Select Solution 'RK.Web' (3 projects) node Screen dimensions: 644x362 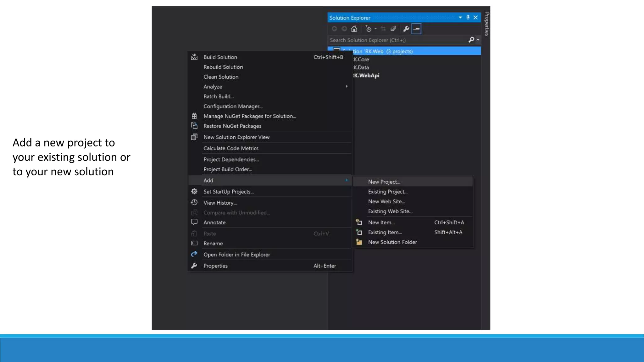pyautogui.click(x=404, y=51)
